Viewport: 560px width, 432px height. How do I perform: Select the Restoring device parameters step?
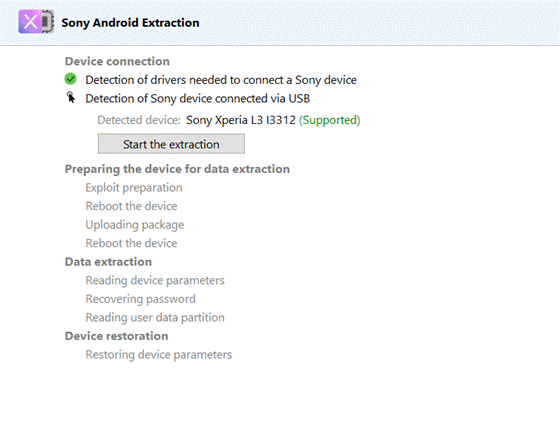159,355
